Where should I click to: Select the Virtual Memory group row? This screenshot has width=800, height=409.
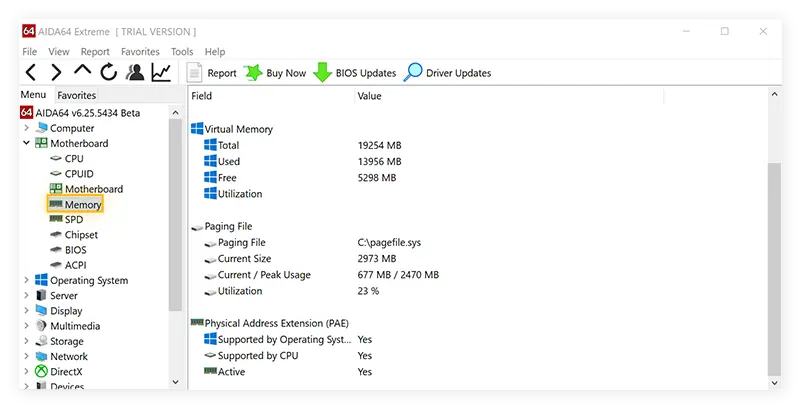232,129
